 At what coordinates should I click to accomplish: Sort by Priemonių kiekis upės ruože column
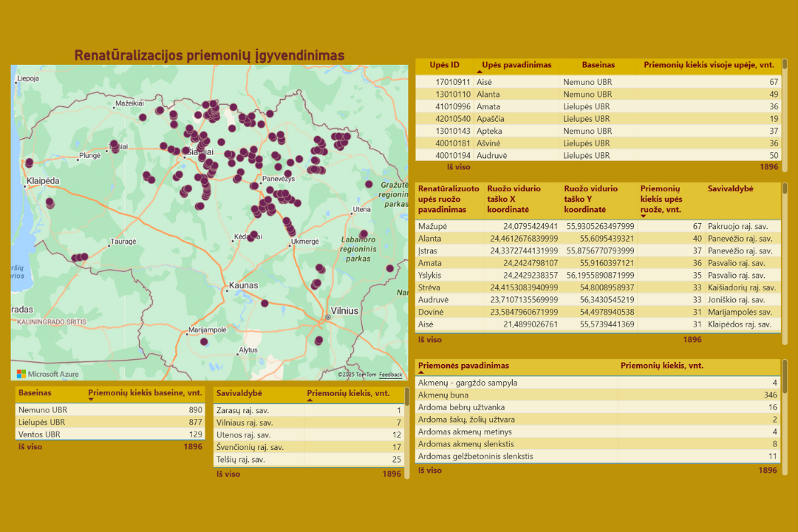663,199
